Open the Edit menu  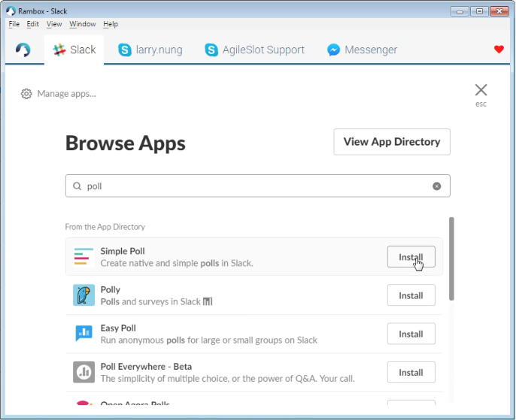pos(32,24)
